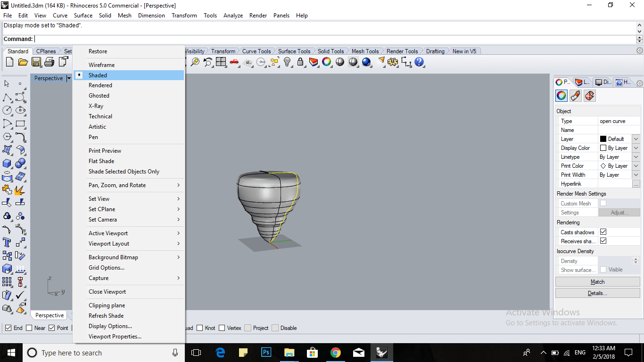Click the Check objects checkmark icon
The height and width of the screenshot is (362, 644).
pos(20,295)
